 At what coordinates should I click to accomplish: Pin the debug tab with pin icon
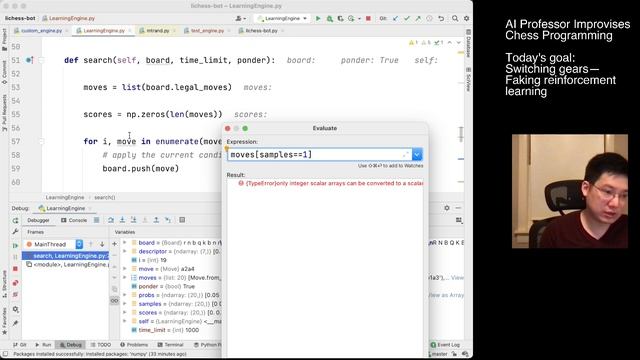click(16, 323)
